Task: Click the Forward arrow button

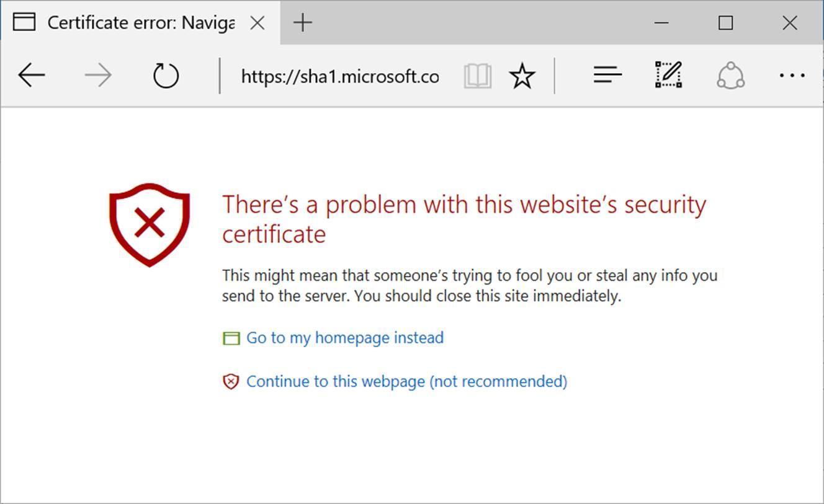Action: coord(98,76)
